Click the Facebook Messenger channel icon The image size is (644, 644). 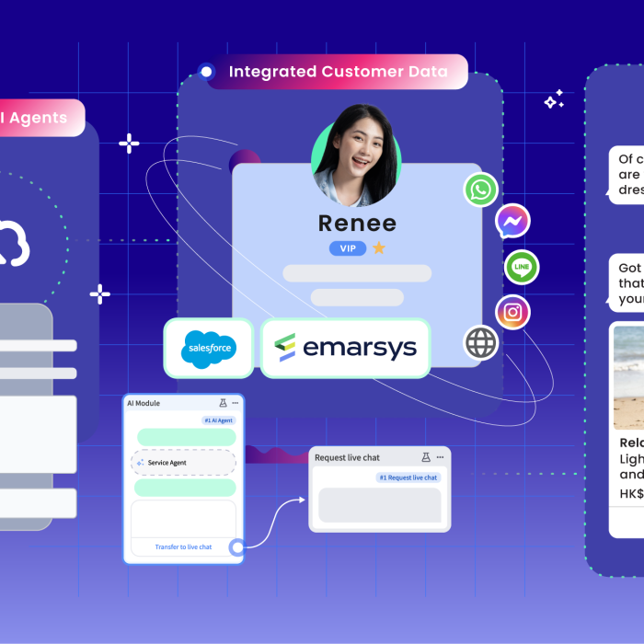point(512,221)
